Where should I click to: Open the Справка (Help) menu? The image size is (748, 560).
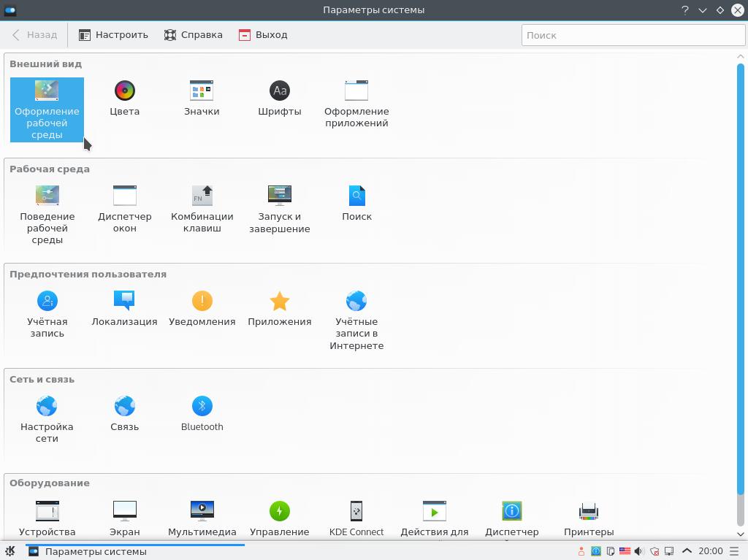point(194,35)
